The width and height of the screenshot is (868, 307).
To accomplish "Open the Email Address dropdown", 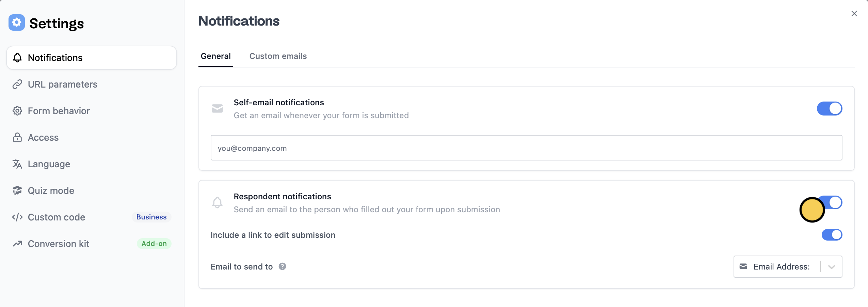I will pyautogui.click(x=788, y=267).
